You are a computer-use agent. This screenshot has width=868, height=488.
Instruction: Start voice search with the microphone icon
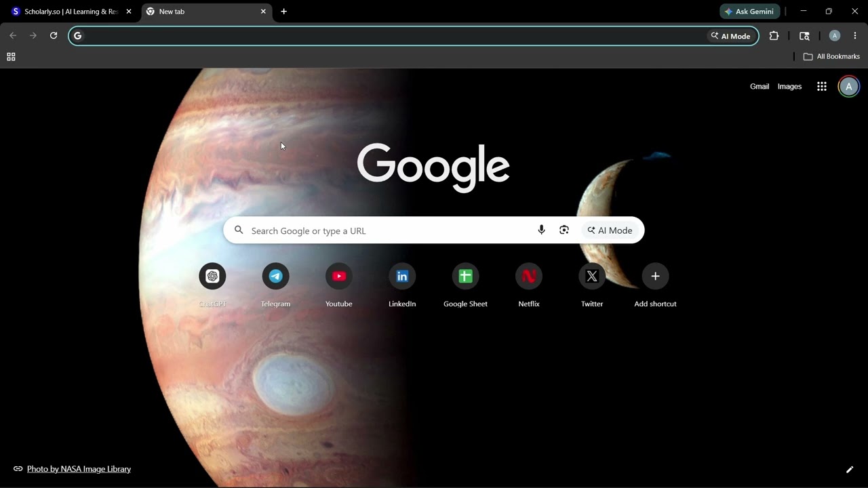pos(541,230)
